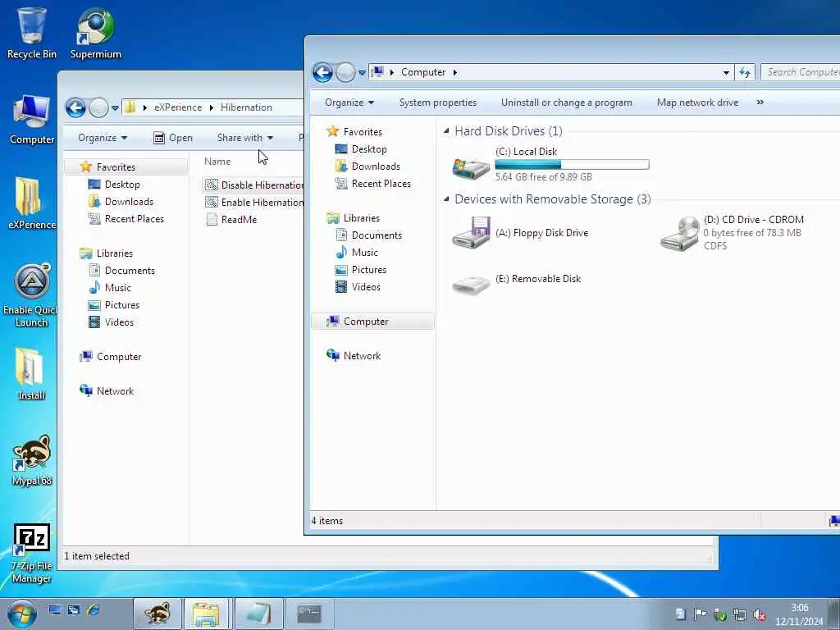Open recent pages dropdown in Hibernation window
The width and height of the screenshot is (840, 630).
[115, 107]
